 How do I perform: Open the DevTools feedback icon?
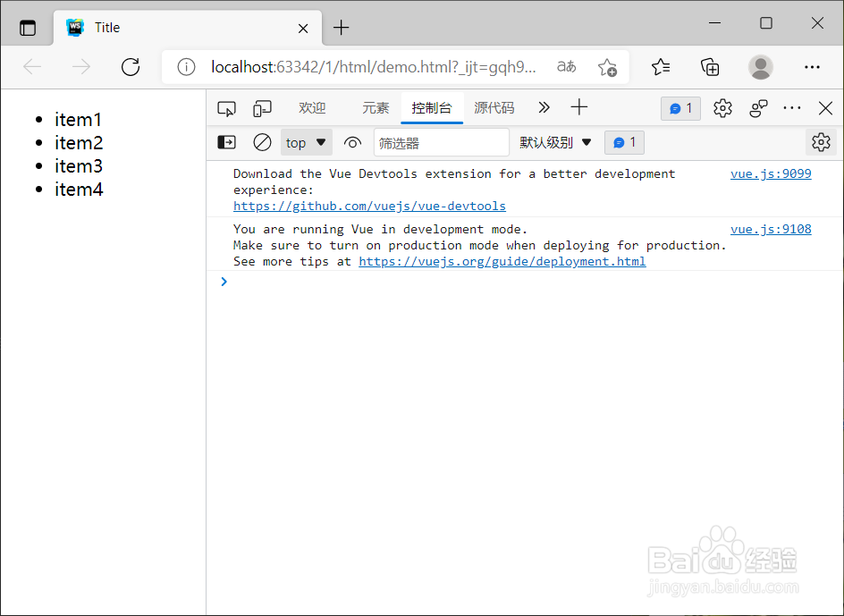point(758,108)
